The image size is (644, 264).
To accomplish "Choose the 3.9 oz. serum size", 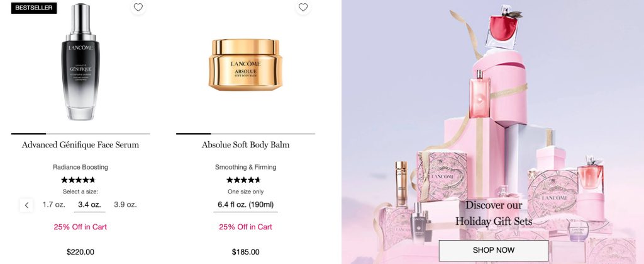I will point(125,204).
